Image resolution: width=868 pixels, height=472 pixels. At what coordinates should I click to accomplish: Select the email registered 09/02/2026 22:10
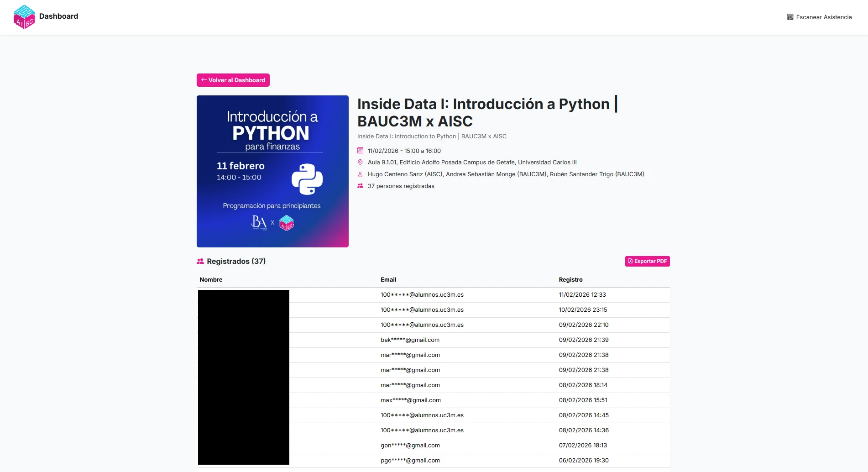pos(422,325)
